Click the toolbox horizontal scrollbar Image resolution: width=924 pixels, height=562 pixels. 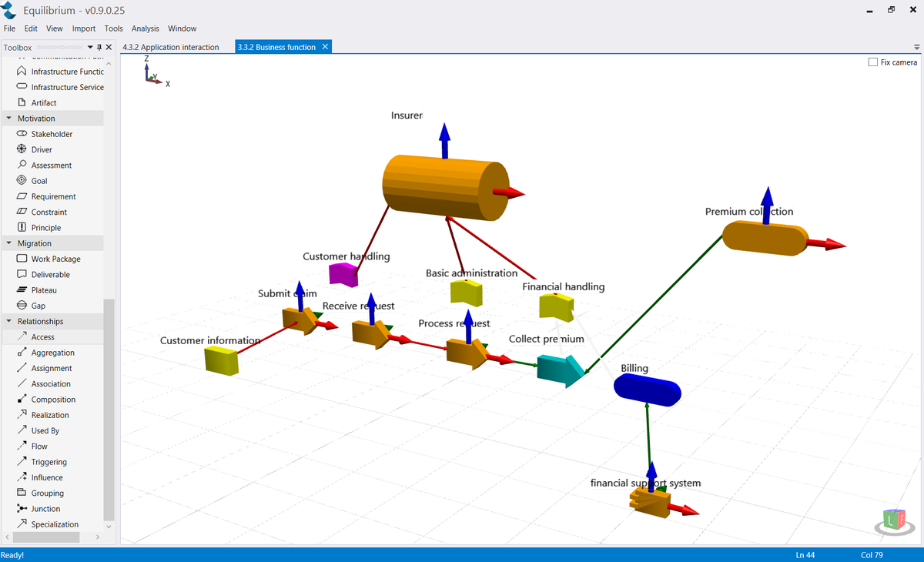pyautogui.click(x=46, y=537)
